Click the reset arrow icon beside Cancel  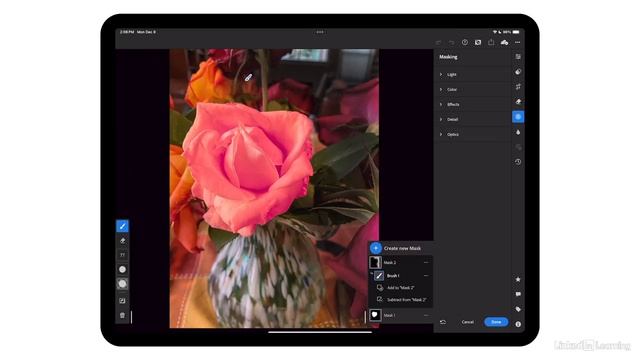[443, 322]
